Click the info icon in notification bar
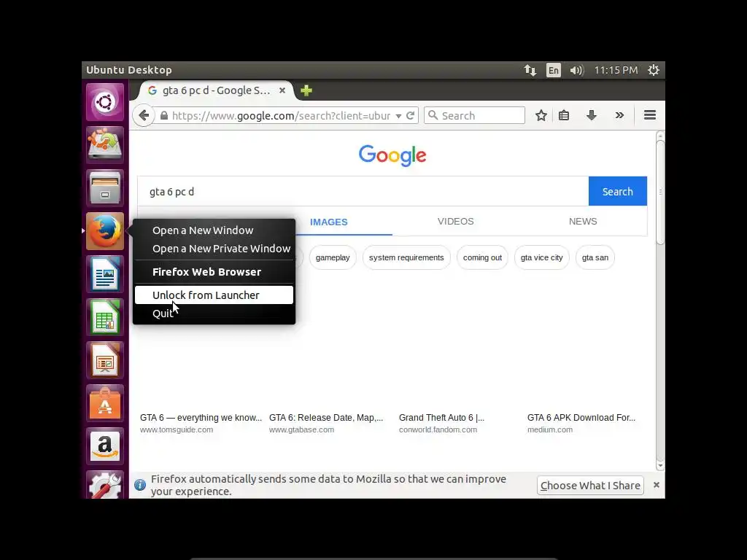The width and height of the screenshot is (747, 560). pos(140,485)
